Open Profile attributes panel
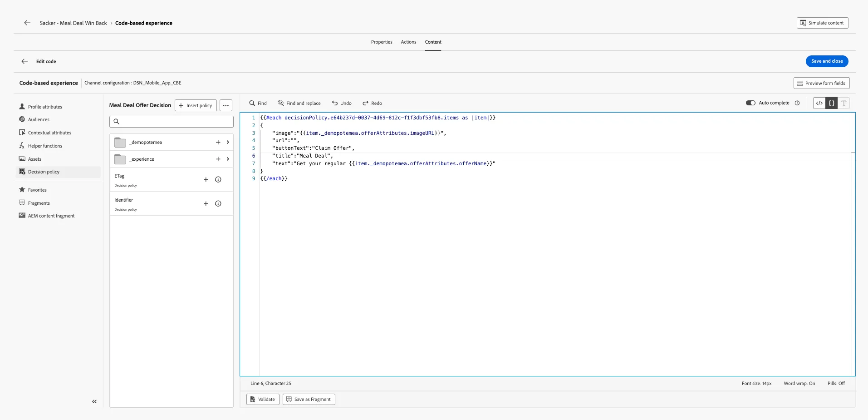The image size is (868, 420). coord(45,107)
